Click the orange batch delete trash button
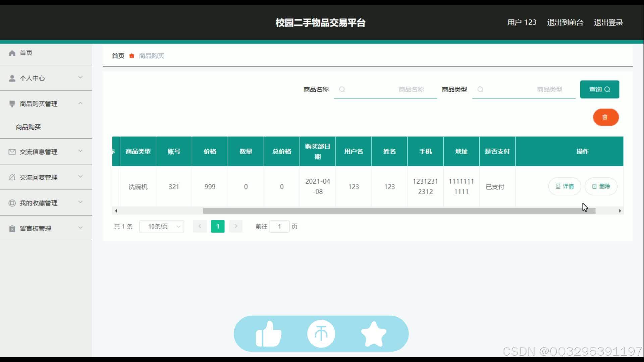Image resolution: width=644 pixels, height=362 pixels. (606, 117)
